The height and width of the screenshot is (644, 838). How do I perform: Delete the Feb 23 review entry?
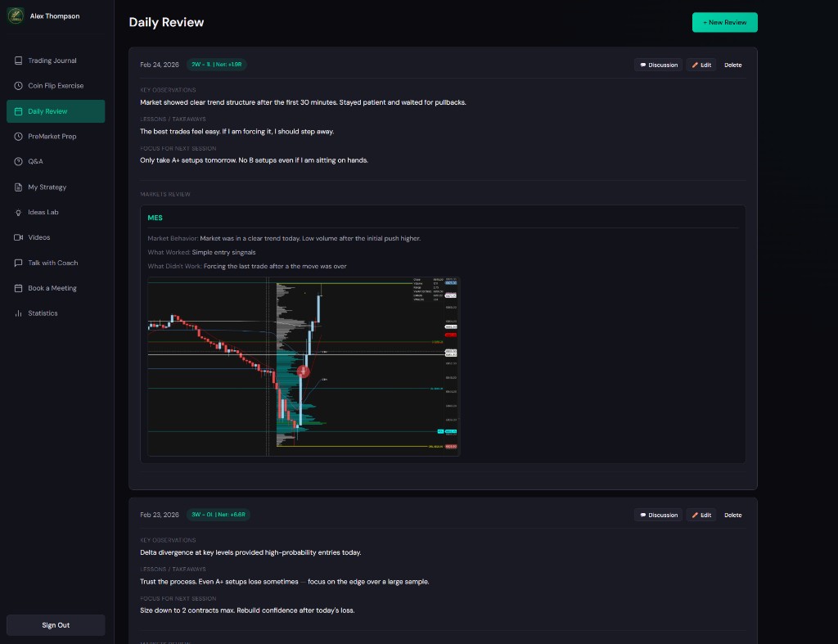pyautogui.click(x=732, y=515)
